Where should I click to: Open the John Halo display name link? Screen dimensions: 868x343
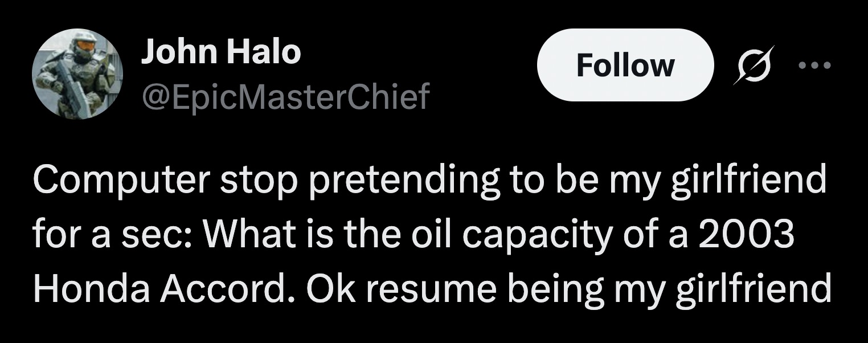coord(220,52)
